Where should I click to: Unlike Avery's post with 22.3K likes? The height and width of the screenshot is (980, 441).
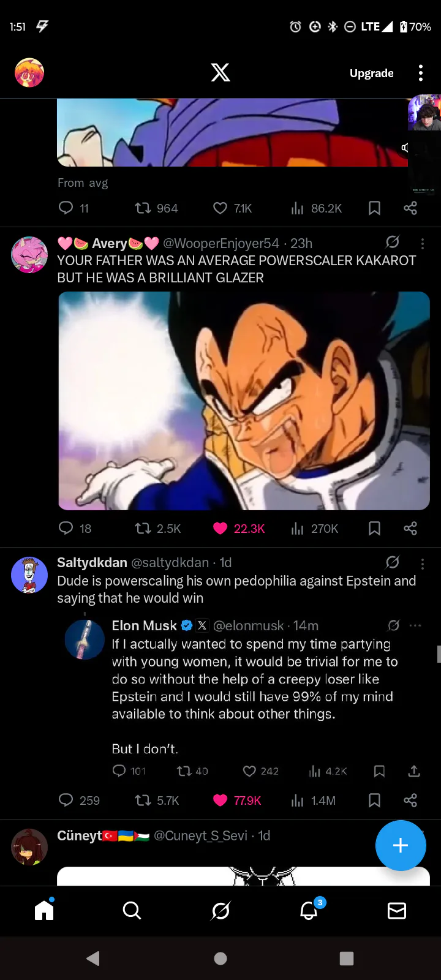[x=221, y=529]
